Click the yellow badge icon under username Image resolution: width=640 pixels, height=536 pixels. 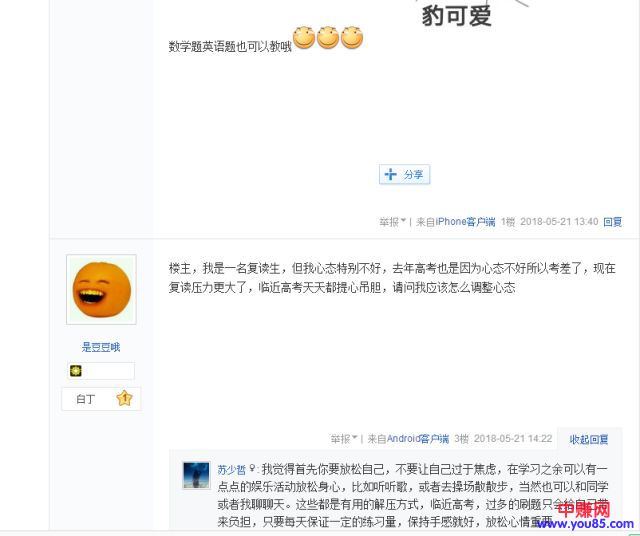point(76,371)
